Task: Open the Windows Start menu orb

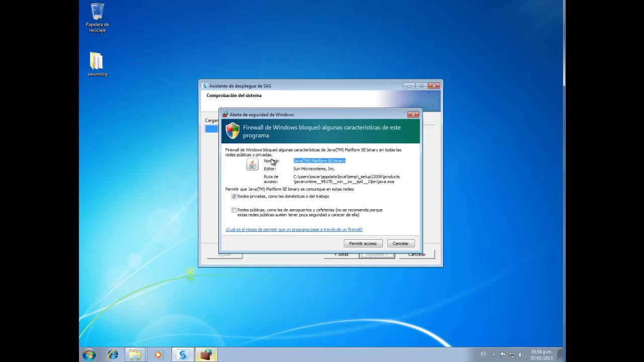Action: click(x=89, y=354)
